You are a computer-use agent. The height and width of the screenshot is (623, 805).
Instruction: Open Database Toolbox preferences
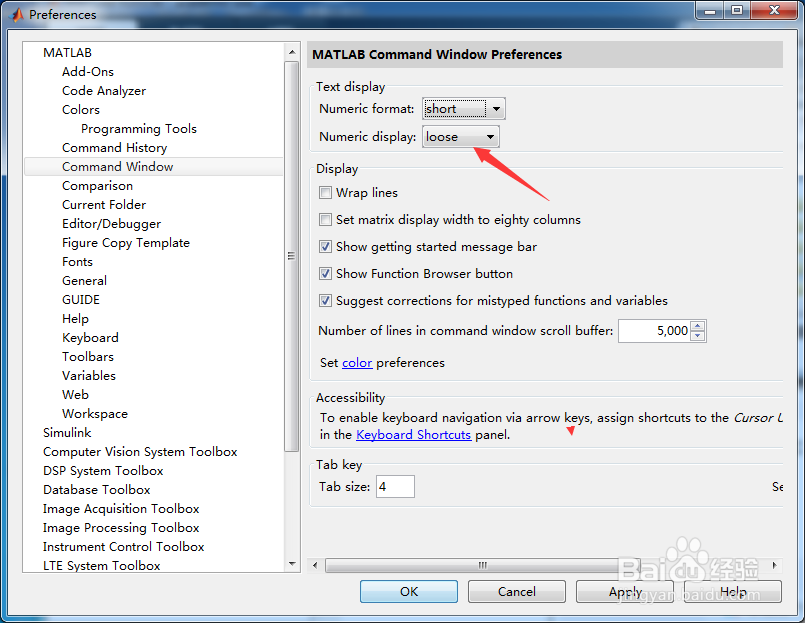[97, 490]
